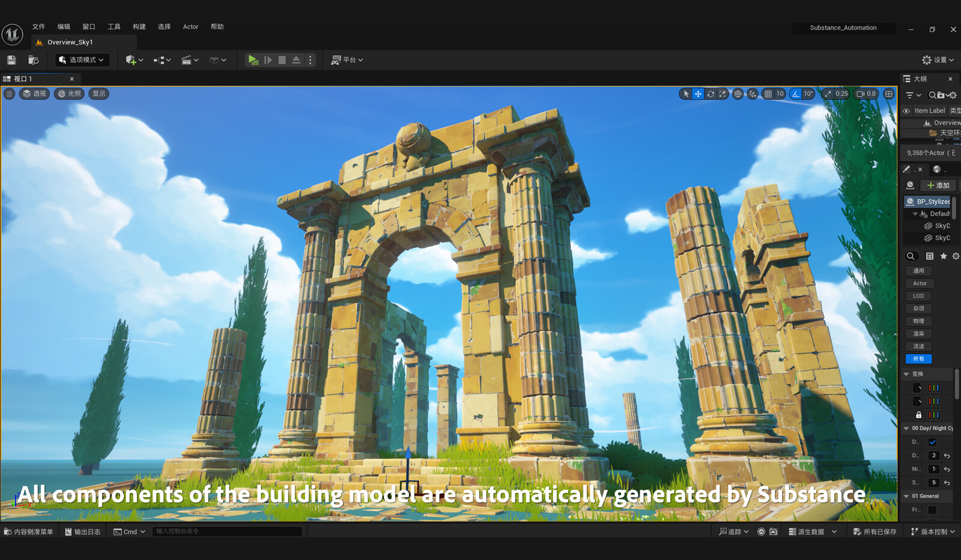Click the stop simulation square button
This screenshot has height=560, width=961.
click(282, 60)
